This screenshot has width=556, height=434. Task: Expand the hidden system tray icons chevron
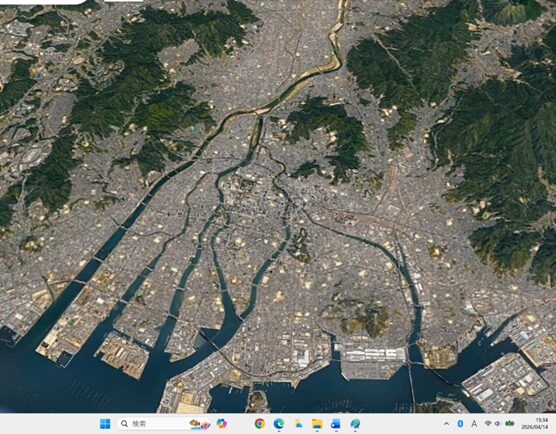tap(446, 423)
